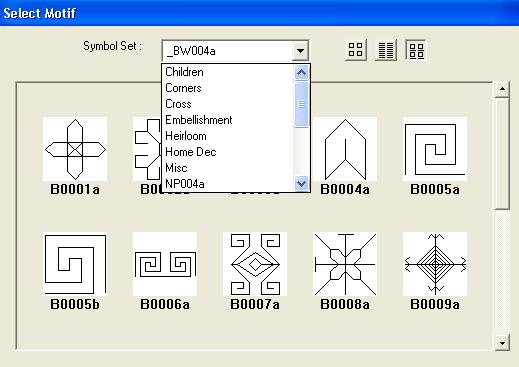Click motif panel scroll down arrow

pos(502,343)
